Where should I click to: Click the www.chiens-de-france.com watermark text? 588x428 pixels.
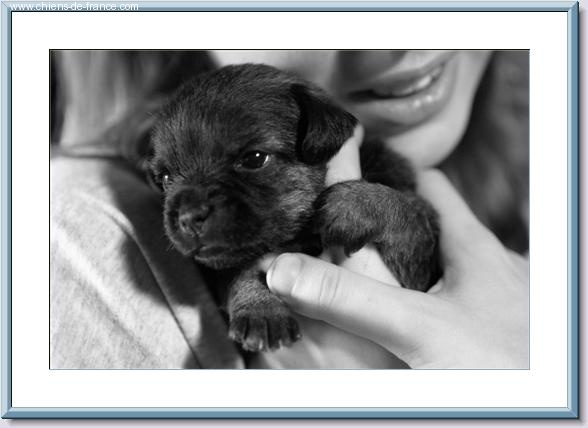pos(74,6)
